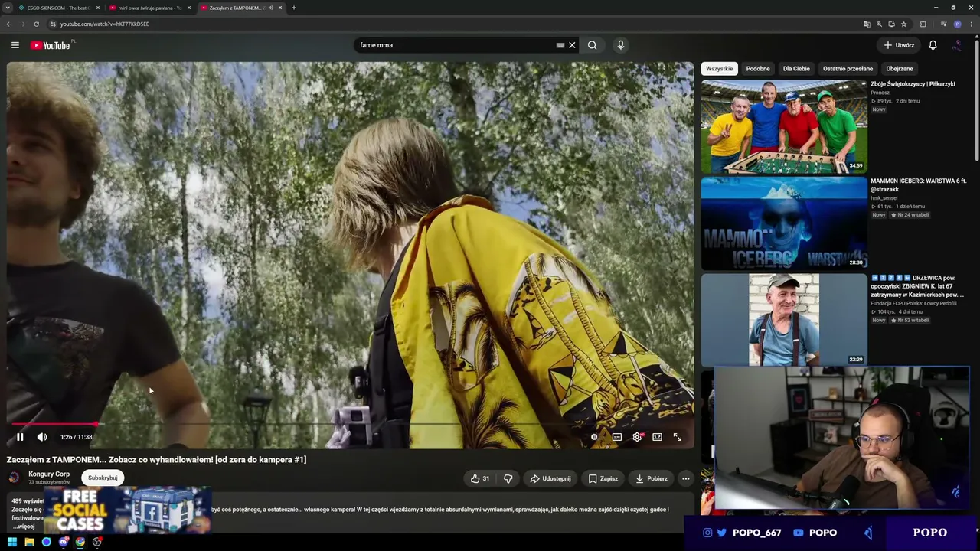Open the Kongury Corp channel avatar
Image resolution: width=980 pixels, height=551 pixels.
(x=14, y=478)
